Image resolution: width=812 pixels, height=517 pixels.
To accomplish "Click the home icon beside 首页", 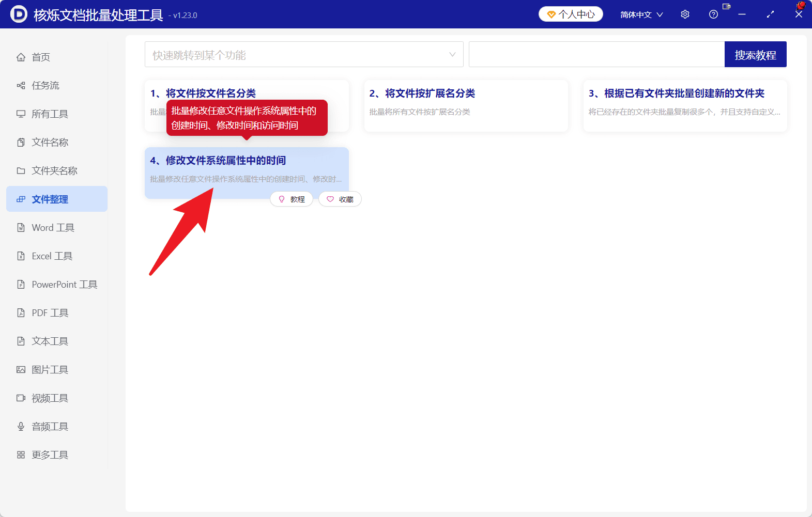I will click(x=21, y=57).
